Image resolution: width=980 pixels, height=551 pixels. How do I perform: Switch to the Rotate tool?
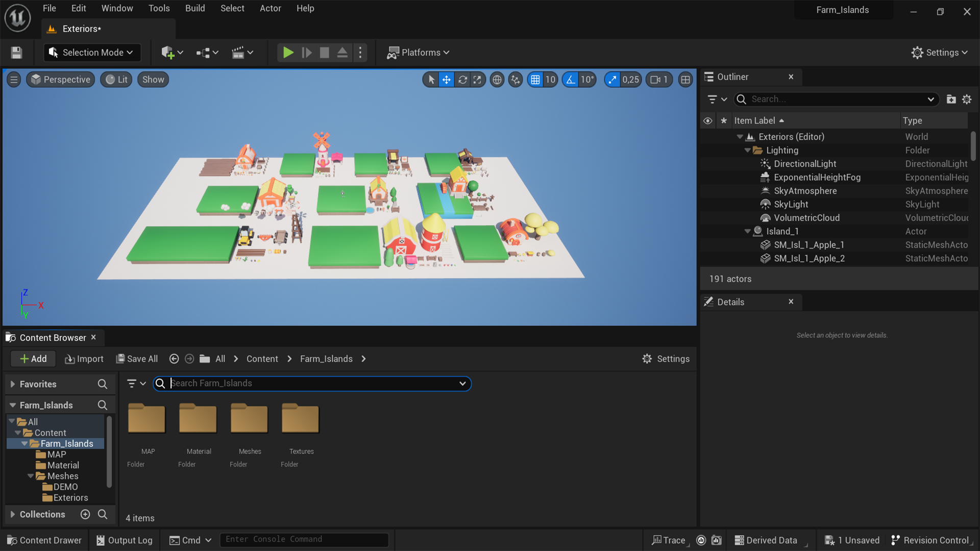point(462,80)
